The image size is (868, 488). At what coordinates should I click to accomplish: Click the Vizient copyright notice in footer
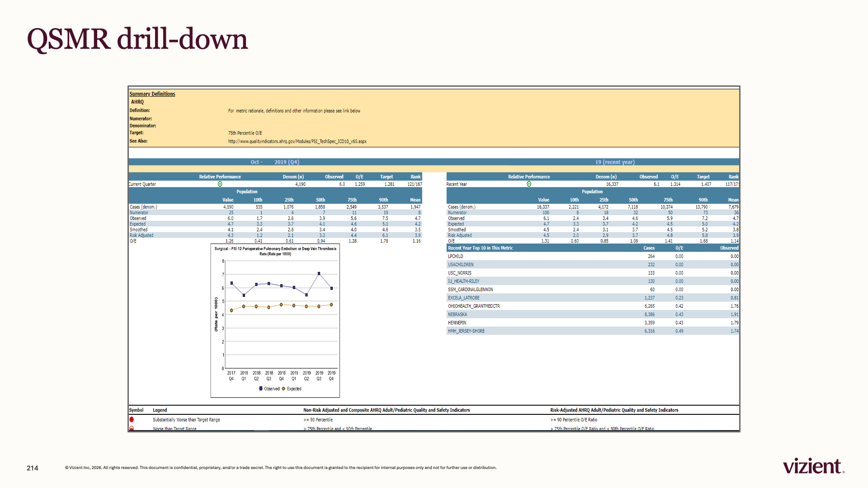[281, 468]
